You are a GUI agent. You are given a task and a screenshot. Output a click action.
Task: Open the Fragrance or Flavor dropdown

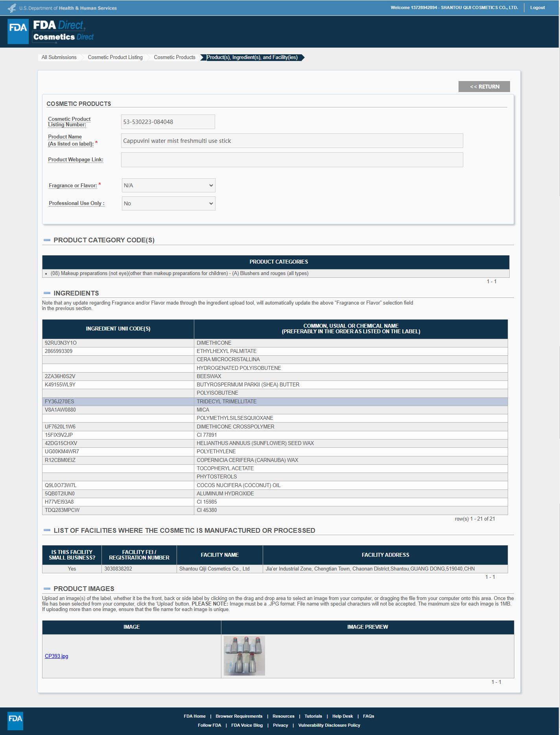[168, 185]
